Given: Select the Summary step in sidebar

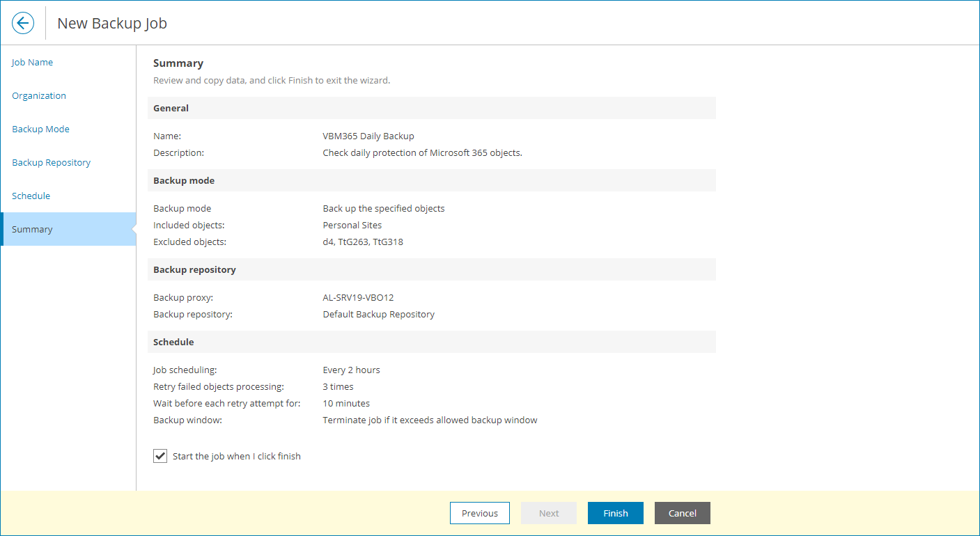Looking at the screenshot, I should click(x=32, y=229).
